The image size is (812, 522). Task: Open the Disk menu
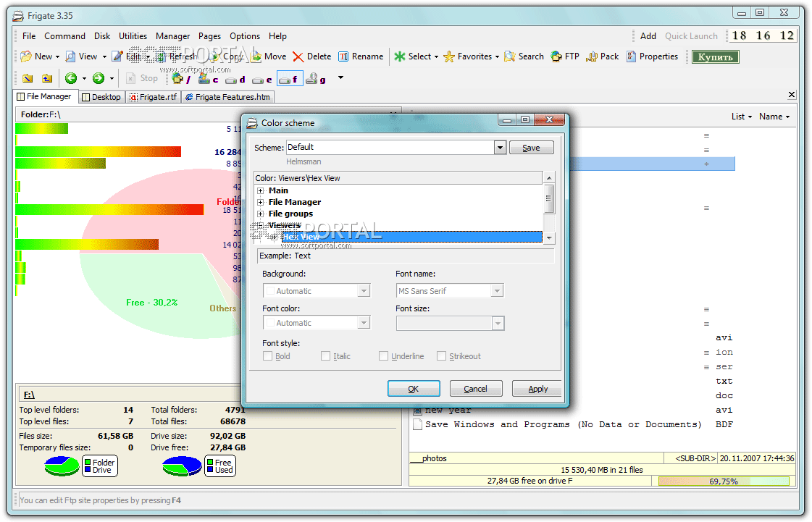click(x=102, y=36)
